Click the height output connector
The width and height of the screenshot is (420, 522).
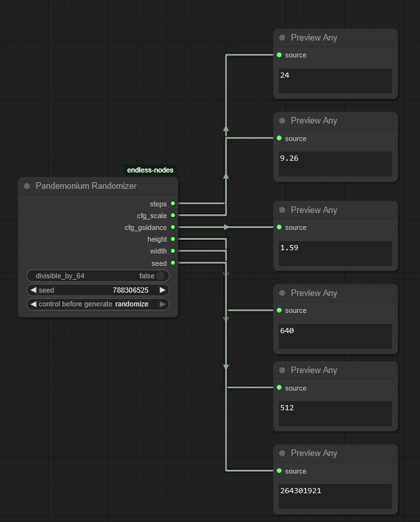point(172,239)
